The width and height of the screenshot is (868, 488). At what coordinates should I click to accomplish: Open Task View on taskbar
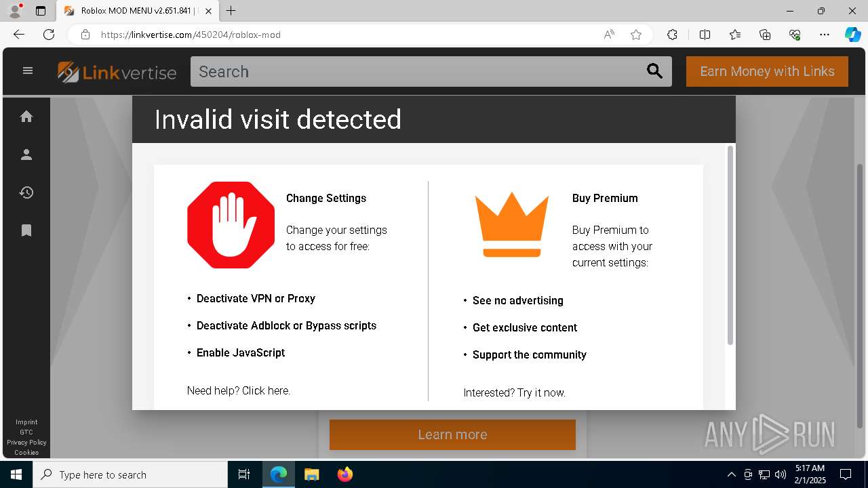pos(244,474)
